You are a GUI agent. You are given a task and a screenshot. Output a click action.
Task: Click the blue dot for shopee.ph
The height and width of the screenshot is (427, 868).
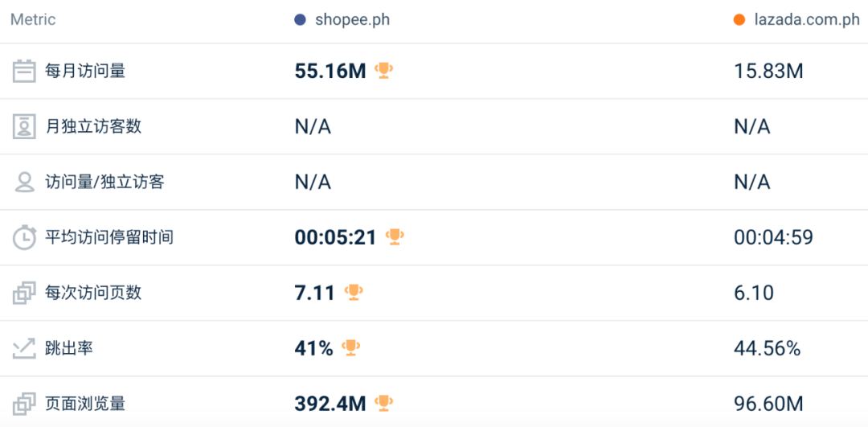[301, 20]
